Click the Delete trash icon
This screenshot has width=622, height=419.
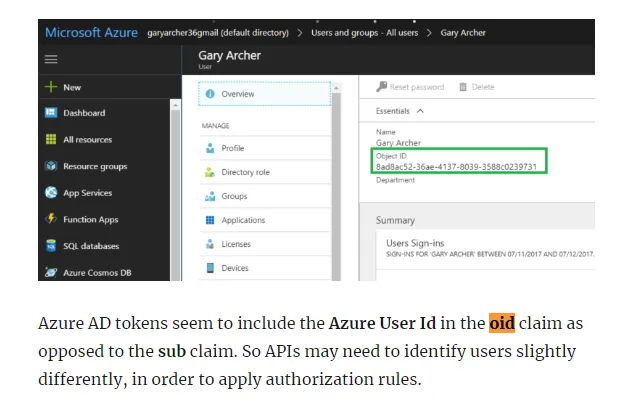pyautogui.click(x=463, y=86)
